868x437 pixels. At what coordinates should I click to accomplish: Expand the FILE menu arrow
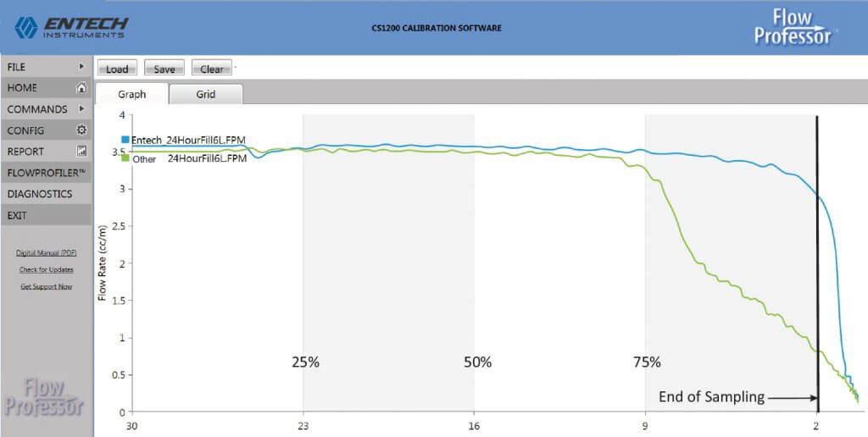point(81,66)
